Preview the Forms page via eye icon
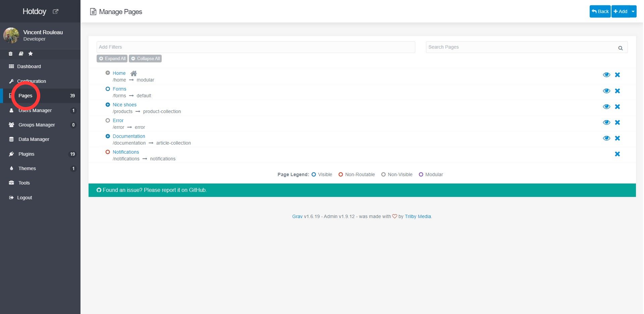The image size is (644, 314). tap(606, 91)
